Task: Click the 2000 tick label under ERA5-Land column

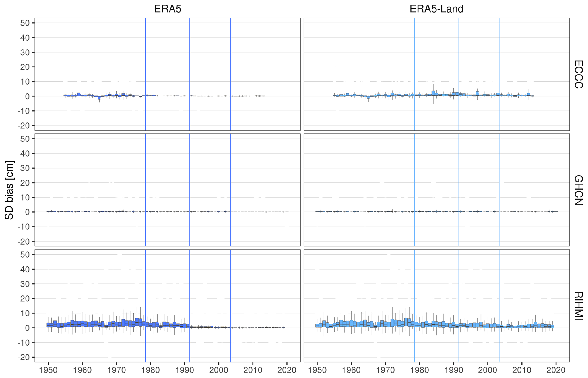Action: click(488, 370)
